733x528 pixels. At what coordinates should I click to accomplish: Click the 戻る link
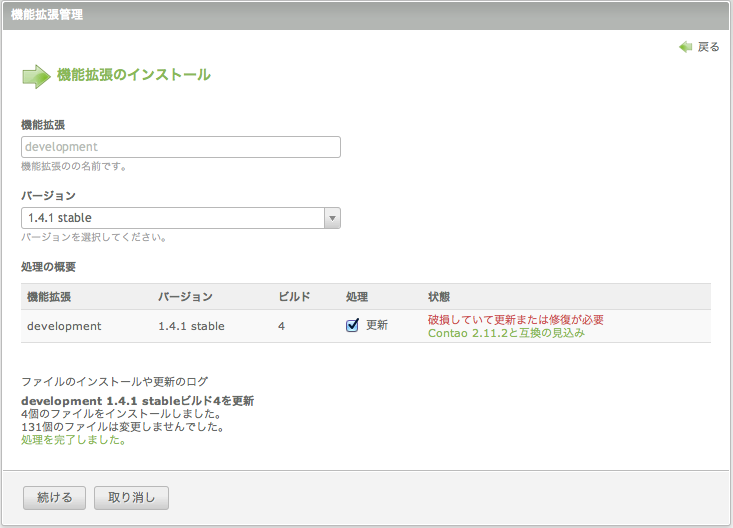tap(708, 47)
